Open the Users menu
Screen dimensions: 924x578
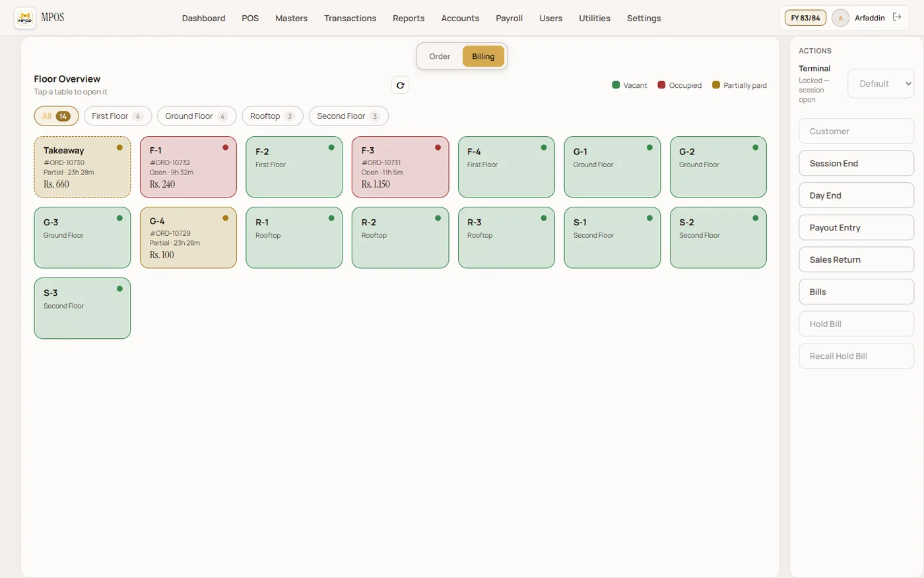point(550,18)
